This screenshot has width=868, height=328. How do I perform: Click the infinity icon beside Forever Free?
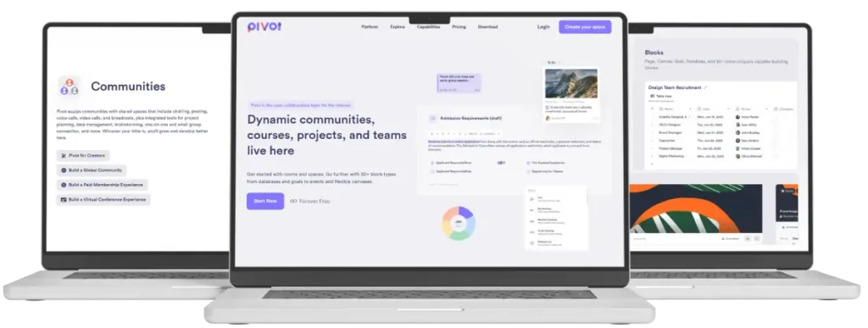click(x=293, y=202)
